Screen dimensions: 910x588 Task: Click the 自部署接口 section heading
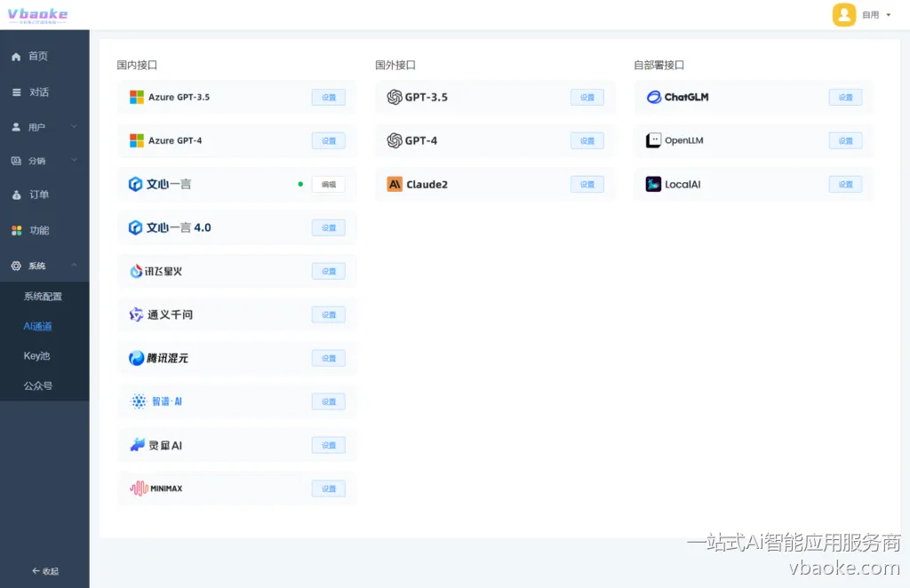tap(659, 65)
